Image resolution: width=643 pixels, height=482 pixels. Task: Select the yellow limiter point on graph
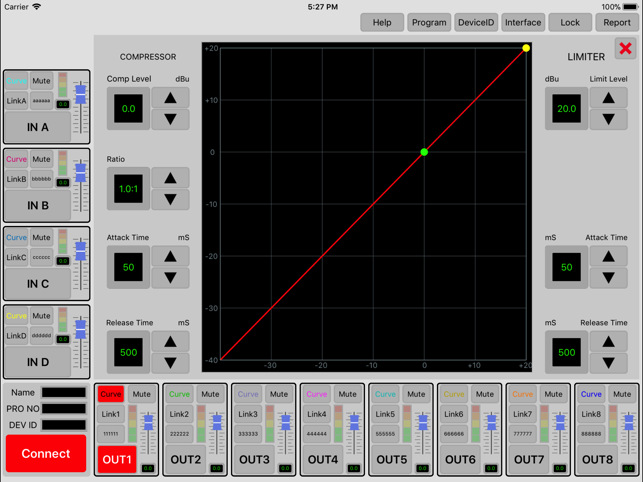coord(526,48)
